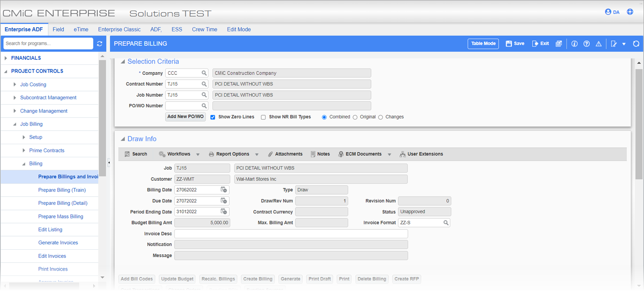The height and width of the screenshot is (291, 644).
Task: Enable Show NR Bill Types checkbox
Action: tap(263, 117)
